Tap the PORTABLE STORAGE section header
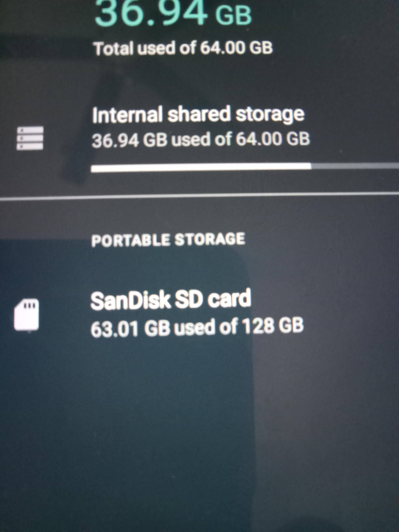 [168, 240]
